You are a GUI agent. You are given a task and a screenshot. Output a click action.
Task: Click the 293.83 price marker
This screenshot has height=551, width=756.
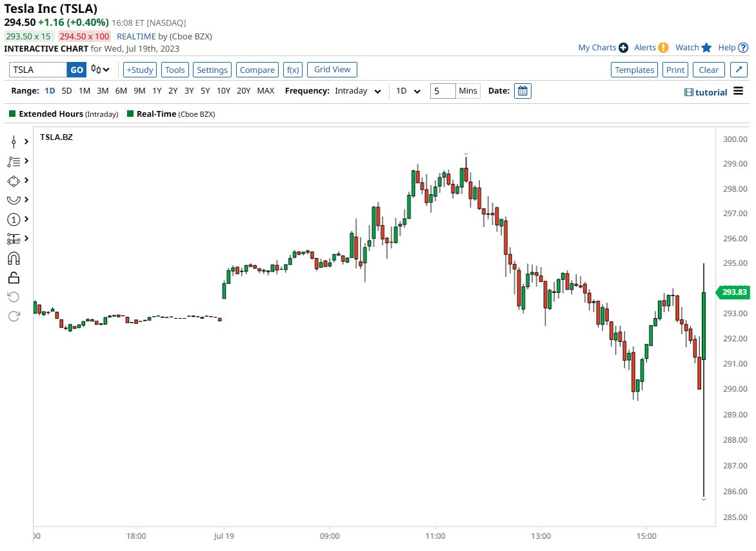[x=733, y=292]
